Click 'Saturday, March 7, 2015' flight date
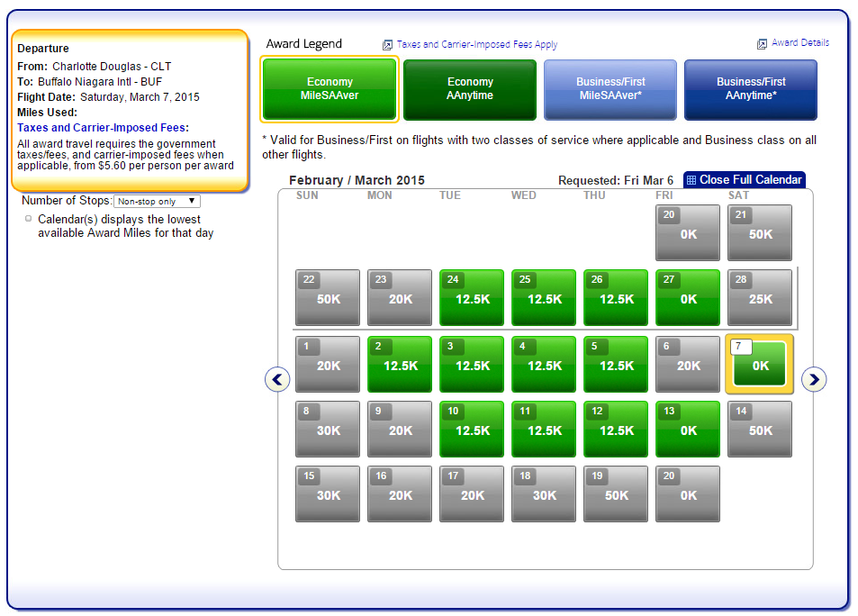The width and height of the screenshot is (858, 616). pyautogui.click(x=140, y=97)
